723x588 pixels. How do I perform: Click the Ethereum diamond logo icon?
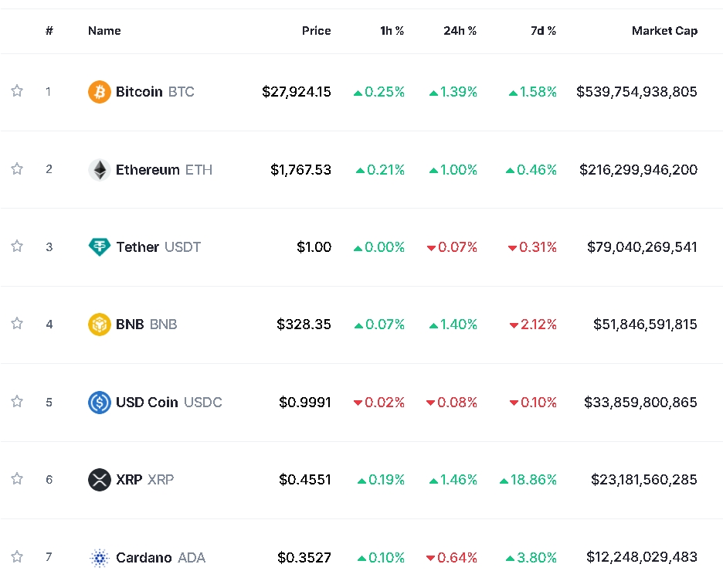(100, 170)
